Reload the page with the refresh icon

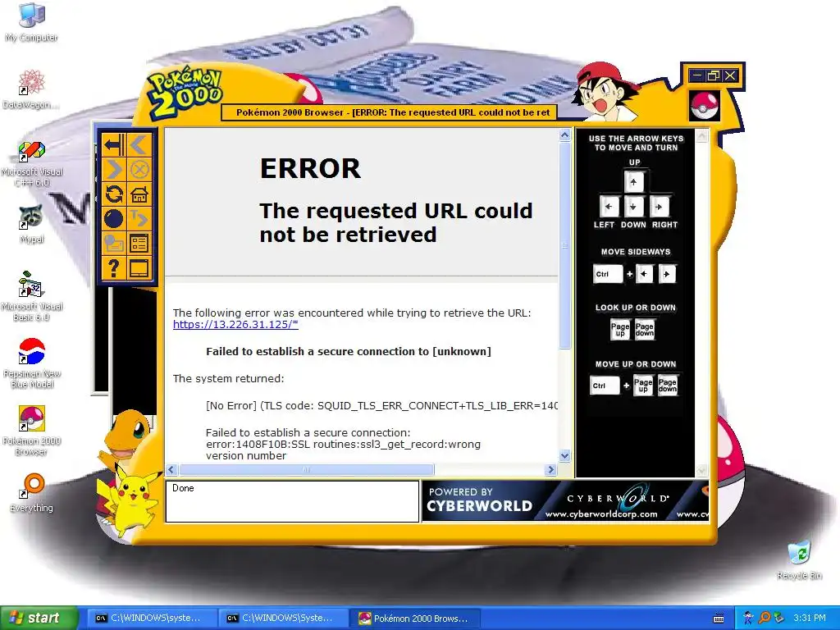click(114, 194)
